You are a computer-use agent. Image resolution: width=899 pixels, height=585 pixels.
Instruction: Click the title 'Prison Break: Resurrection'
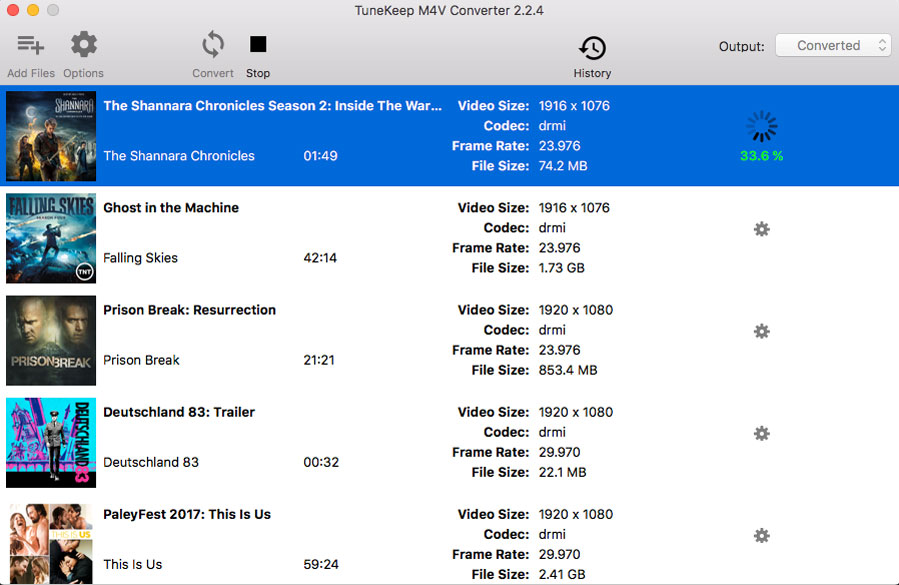(x=189, y=310)
